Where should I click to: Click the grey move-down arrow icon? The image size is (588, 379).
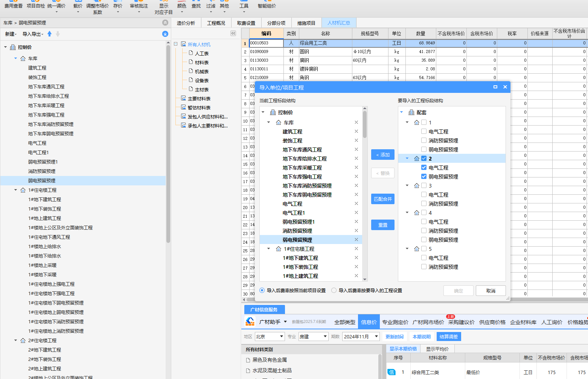(x=58, y=34)
